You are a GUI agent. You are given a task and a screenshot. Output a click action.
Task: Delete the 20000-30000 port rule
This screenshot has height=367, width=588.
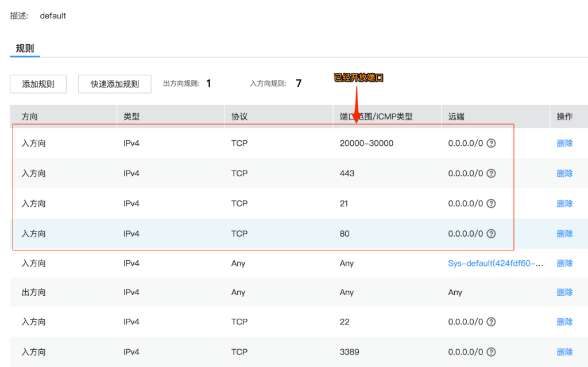coord(564,144)
